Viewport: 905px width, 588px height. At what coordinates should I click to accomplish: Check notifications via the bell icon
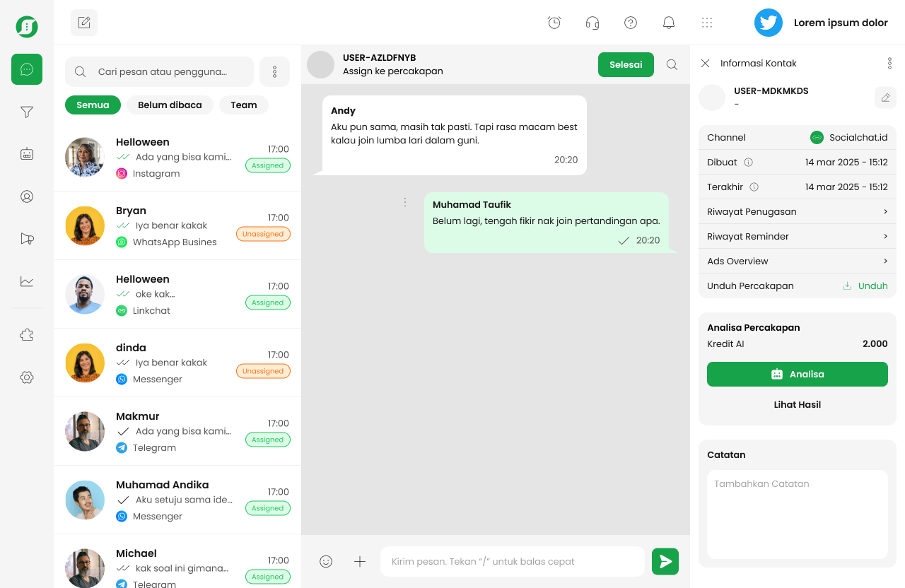click(x=668, y=22)
